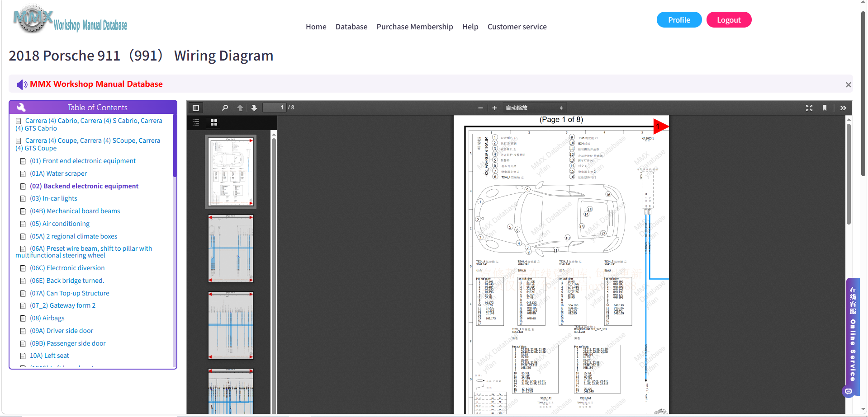Click the bookmark current view icon

[825, 108]
